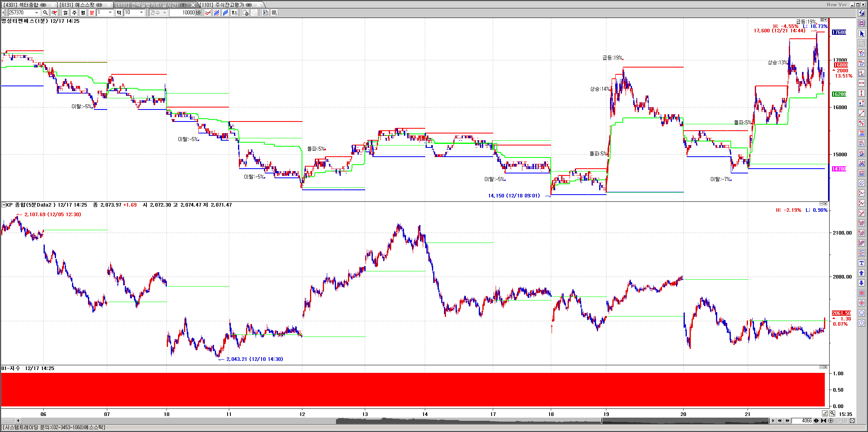Toggle the tick (틱) period button

pyautogui.click(x=119, y=13)
